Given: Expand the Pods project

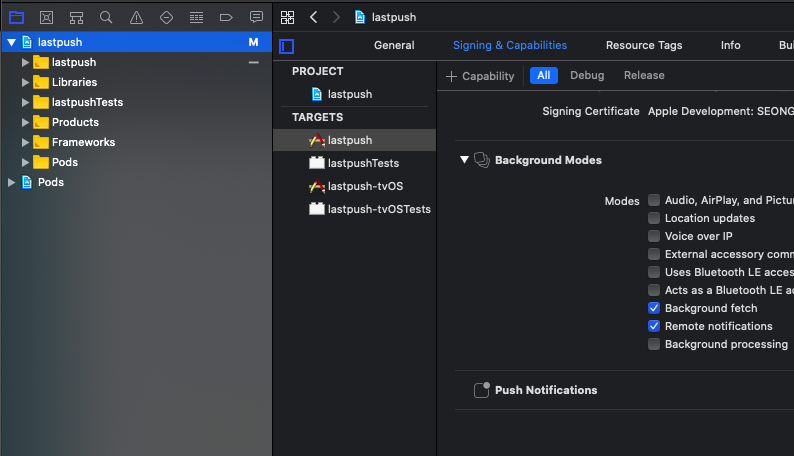Looking at the screenshot, I should tap(11, 182).
